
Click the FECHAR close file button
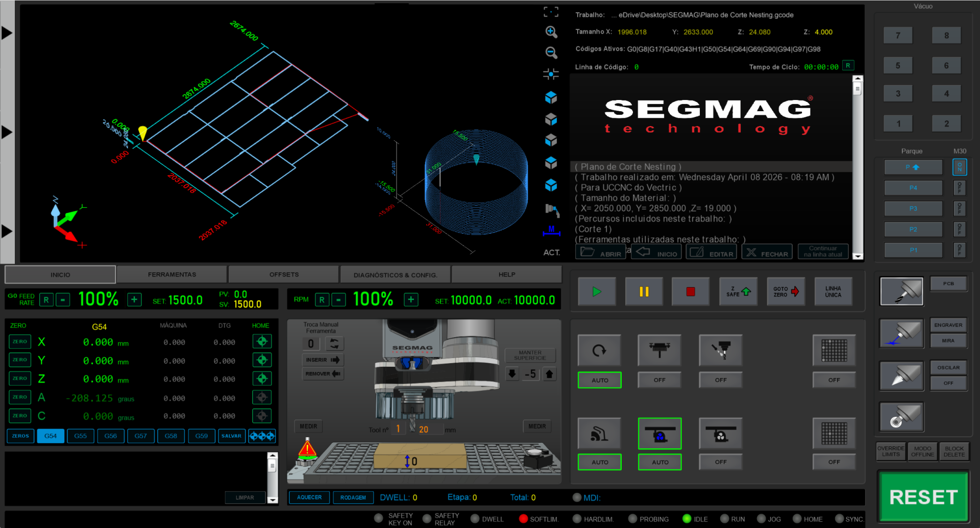[x=767, y=252]
